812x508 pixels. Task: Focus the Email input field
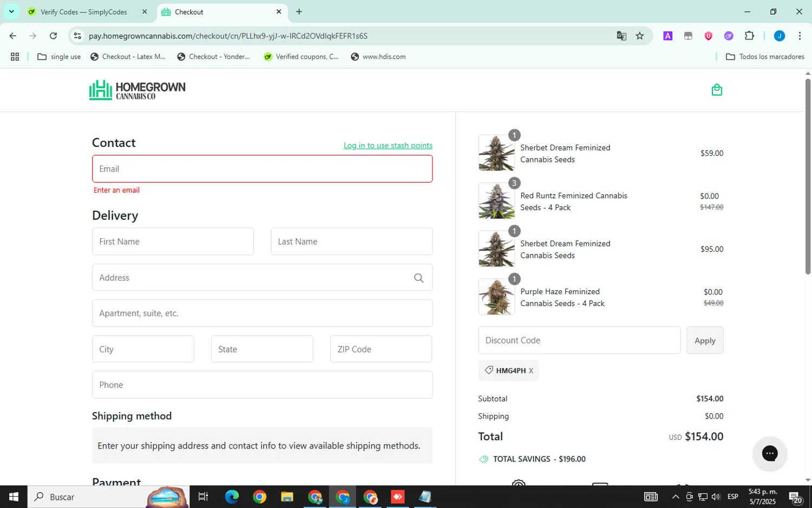[x=263, y=169]
